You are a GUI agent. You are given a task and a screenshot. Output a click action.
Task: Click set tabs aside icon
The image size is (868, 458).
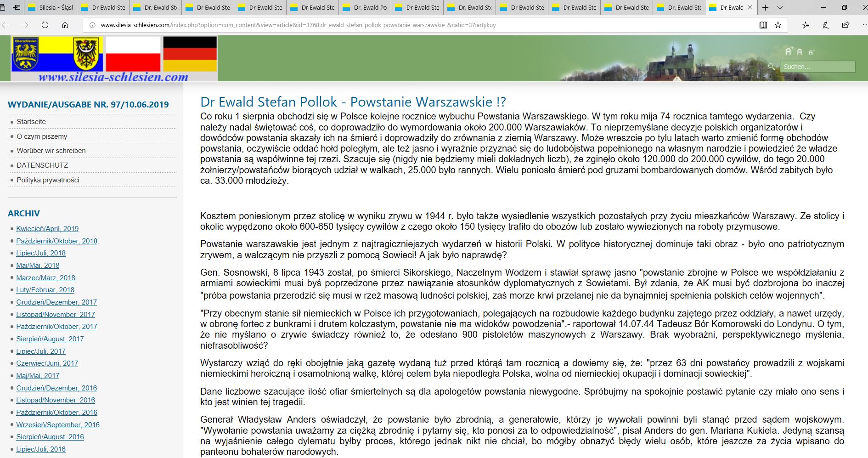click(17, 7)
